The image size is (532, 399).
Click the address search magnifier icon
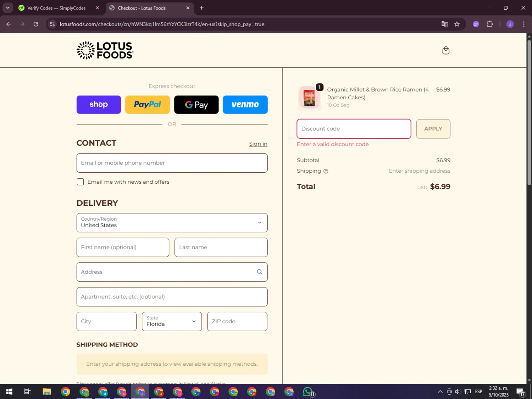pos(260,272)
